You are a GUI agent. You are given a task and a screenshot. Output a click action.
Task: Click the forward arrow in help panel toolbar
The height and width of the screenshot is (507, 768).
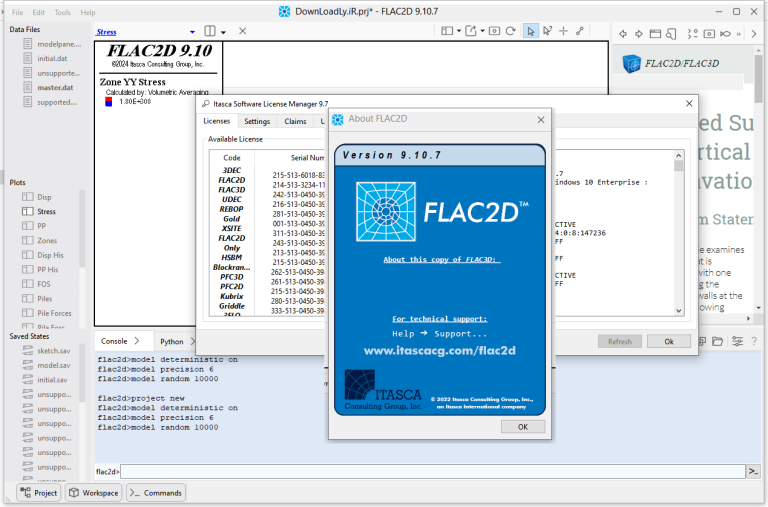[639, 34]
